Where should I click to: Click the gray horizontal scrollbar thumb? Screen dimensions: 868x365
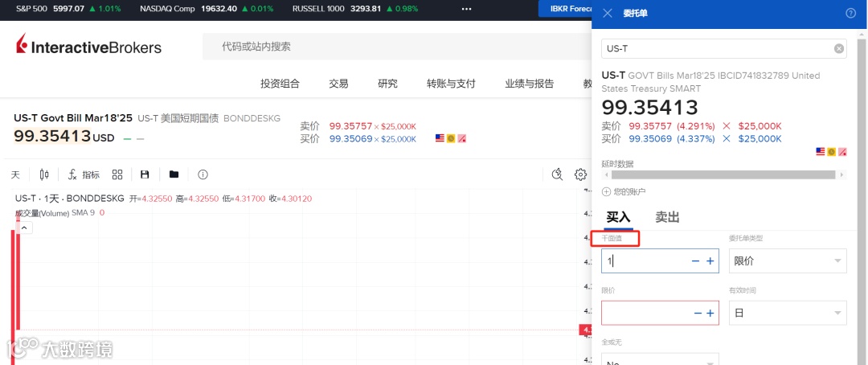tap(723, 174)
